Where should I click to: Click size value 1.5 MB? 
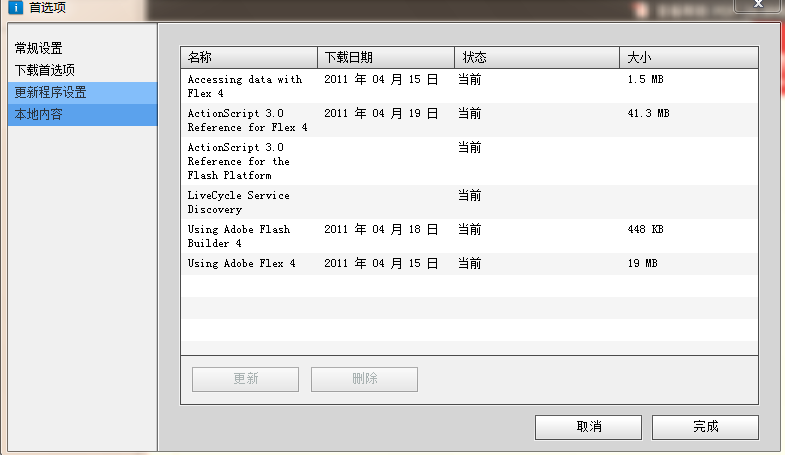pyautogui.click(x=645, y=80)
